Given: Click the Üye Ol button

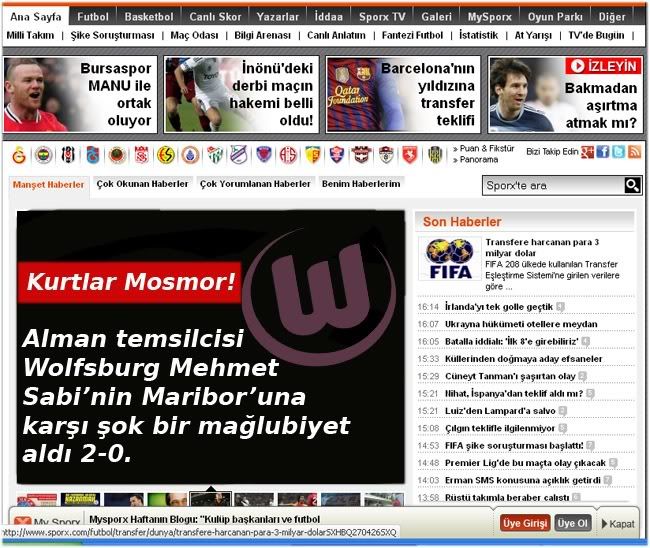Looking at the screenshot, I should pos(572,523).
